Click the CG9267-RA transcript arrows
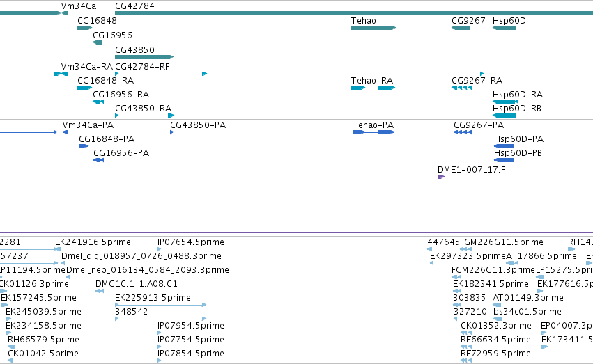This screenshot has width=593, height=364. point(462,88)
